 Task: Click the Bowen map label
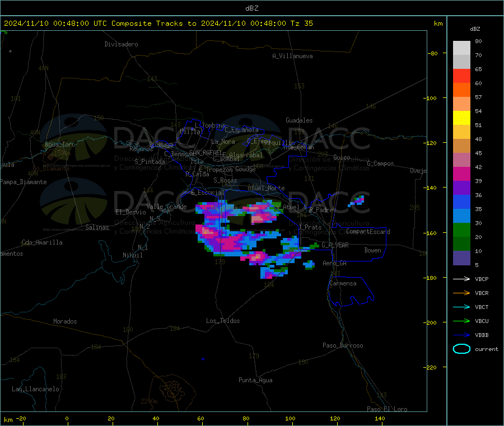pos(372,250)
